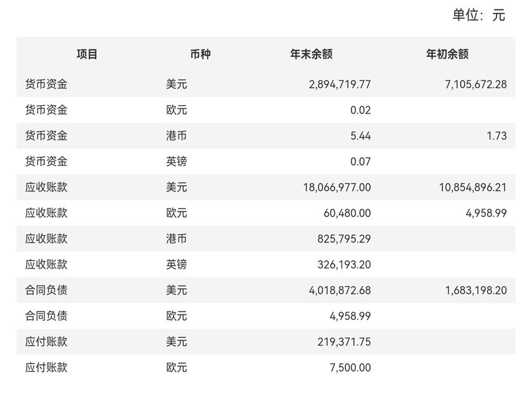Image resolution: width=532 pixels, height=399 pixels.
Task: Click the year-start amount 7,105,672.28
Action: pyautogui.click(x=476, y=84)
